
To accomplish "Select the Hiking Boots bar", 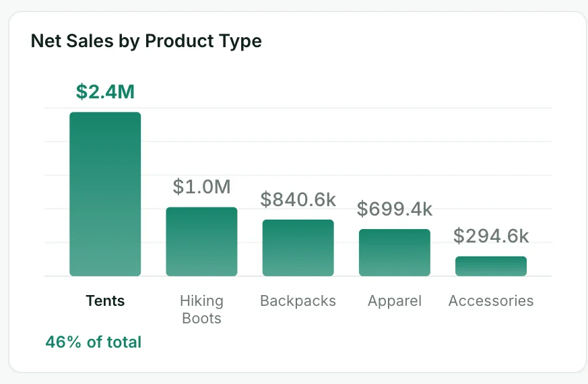I will click(202, 241).
